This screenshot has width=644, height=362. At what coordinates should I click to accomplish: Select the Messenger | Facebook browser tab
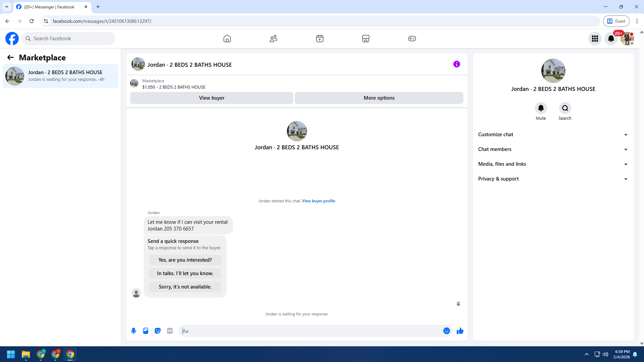point(49,7)
